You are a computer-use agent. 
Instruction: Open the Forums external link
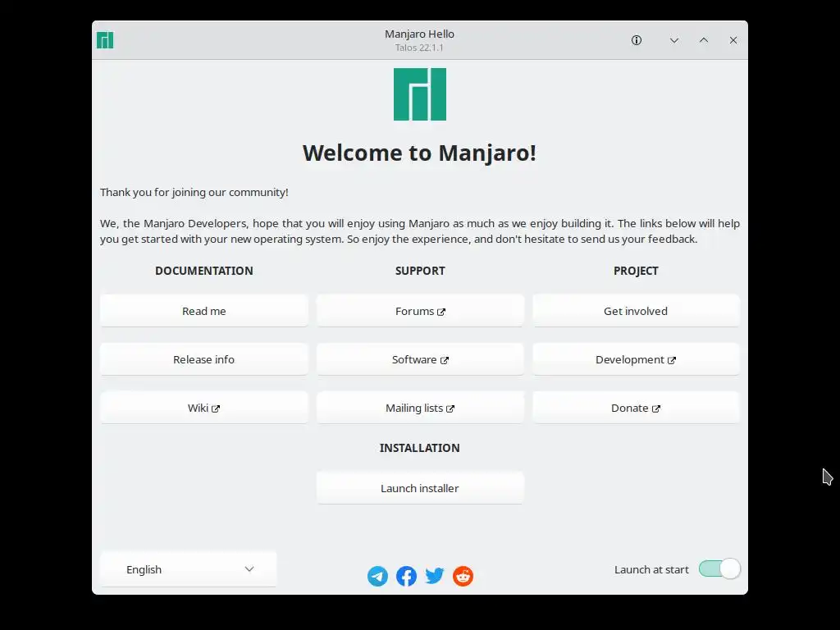[x=420, y=311]
